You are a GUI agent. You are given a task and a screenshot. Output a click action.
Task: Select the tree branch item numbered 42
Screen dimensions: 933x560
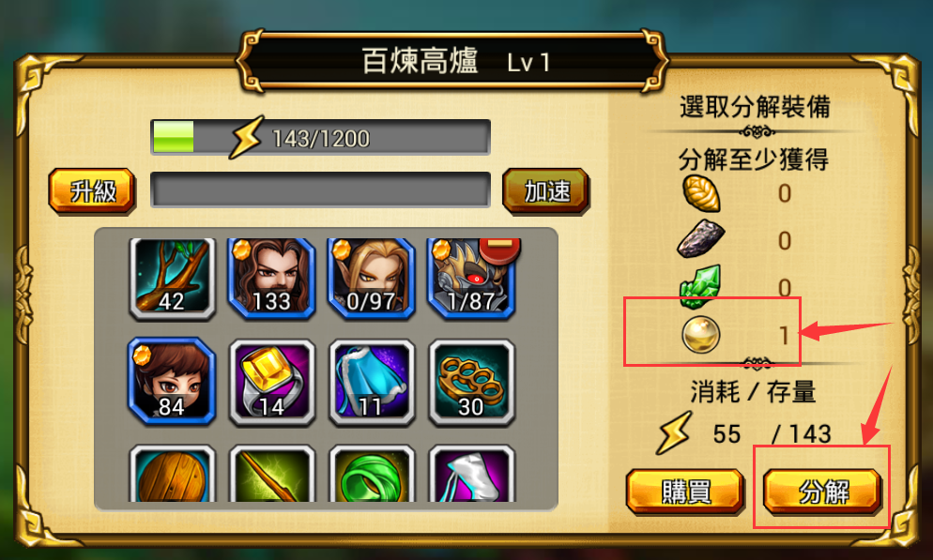(173, 279)
